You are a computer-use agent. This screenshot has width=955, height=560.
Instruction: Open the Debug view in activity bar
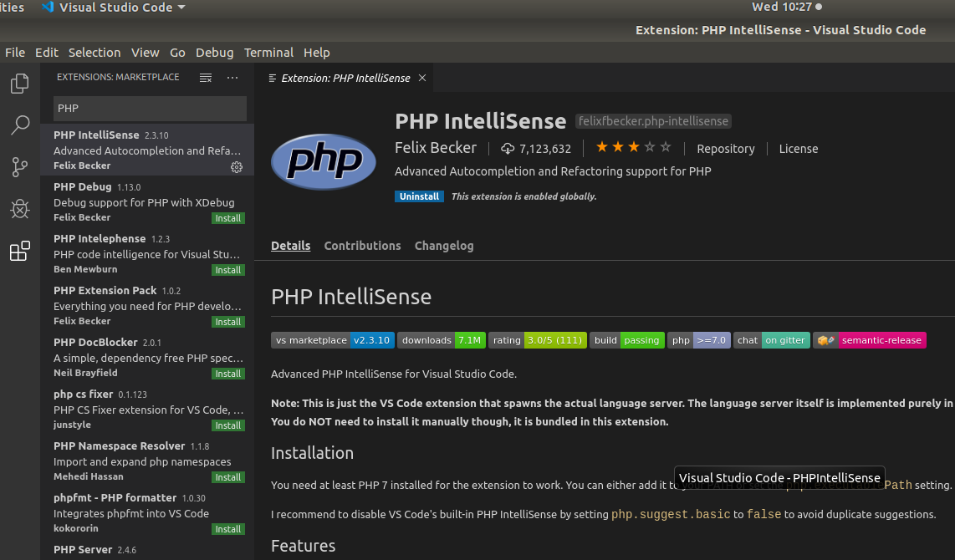pos(19,209)
